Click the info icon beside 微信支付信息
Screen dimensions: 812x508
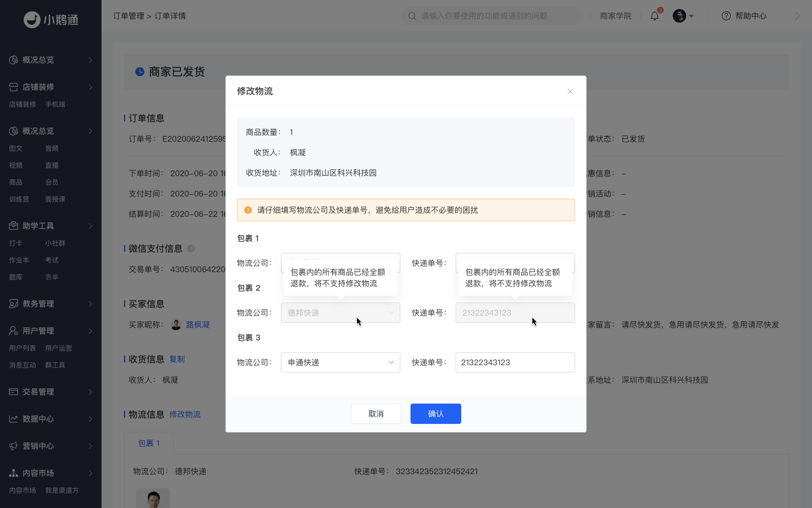tap(191, 248)
